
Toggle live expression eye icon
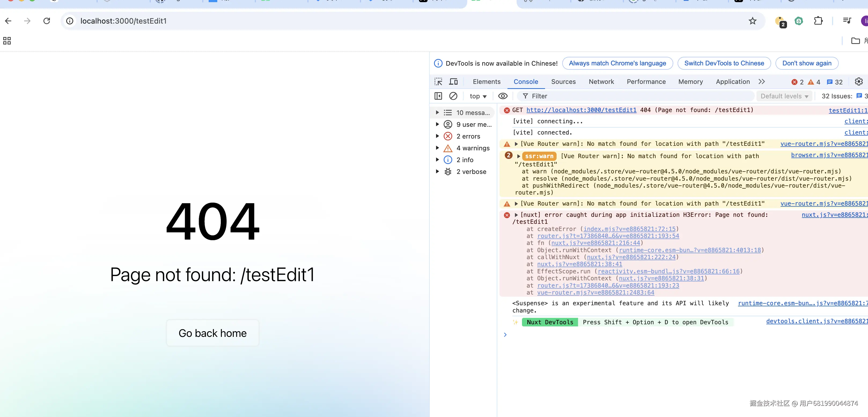503,96
